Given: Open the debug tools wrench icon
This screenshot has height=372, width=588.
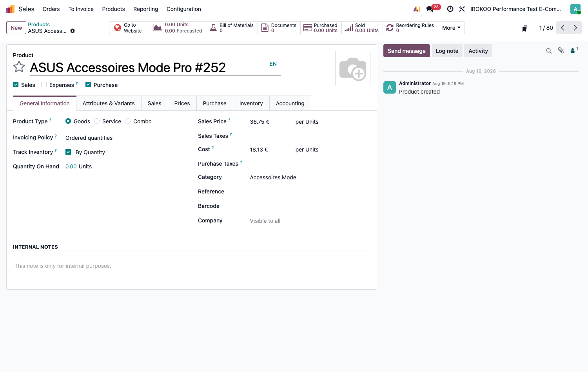Looking at the screenshot, I should [462, 9].
